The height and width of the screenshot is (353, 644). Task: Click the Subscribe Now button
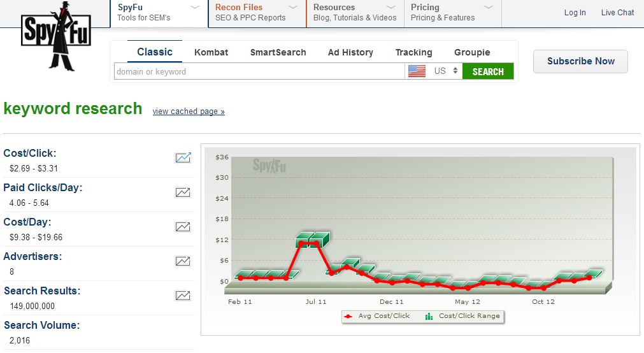pos(580,61)
